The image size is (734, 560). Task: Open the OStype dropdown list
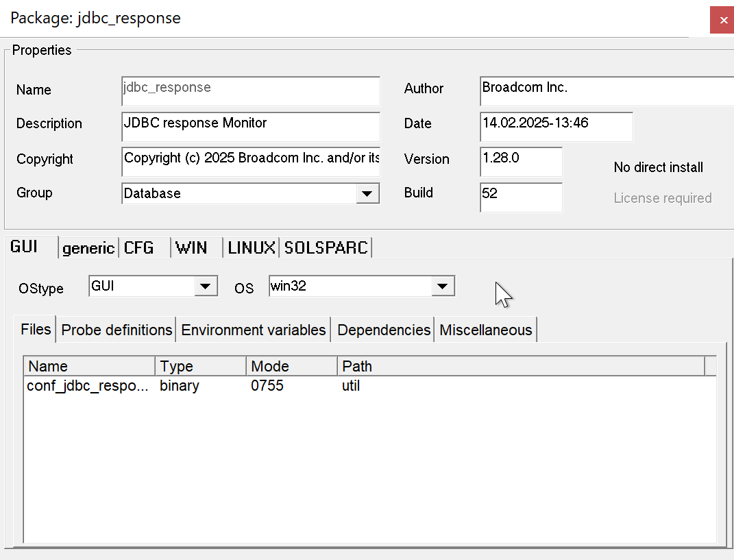tap(206, 287)
